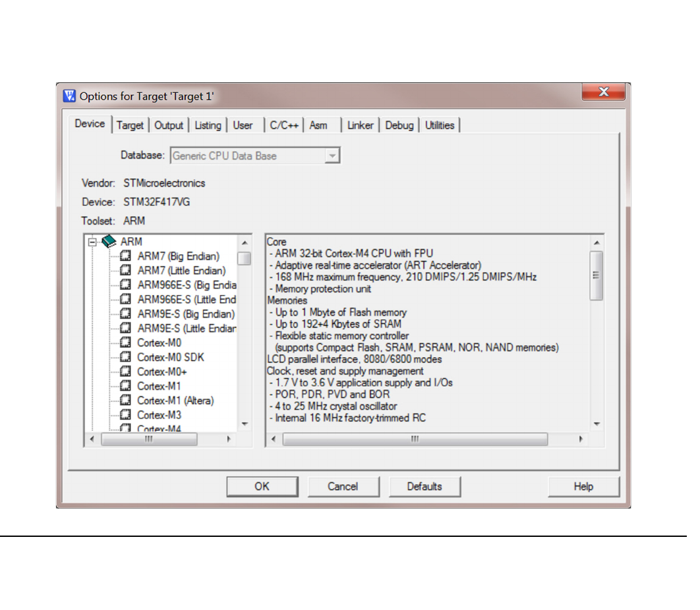
Task: Click the Cancel button
Action: click(x=343, y=486)
